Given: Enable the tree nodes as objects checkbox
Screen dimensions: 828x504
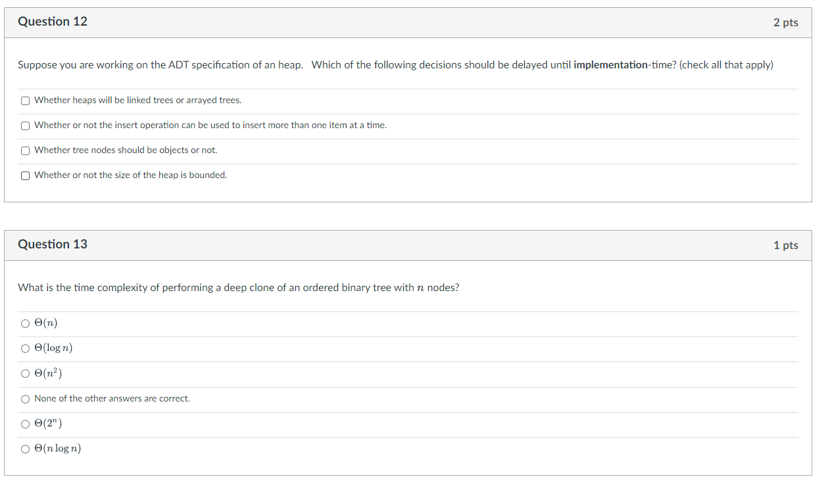Looking at the screenshot, I should [25, 150].
